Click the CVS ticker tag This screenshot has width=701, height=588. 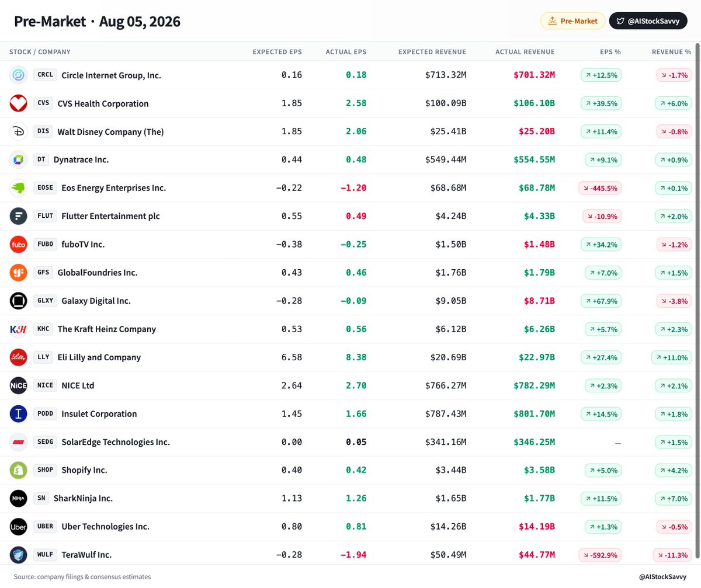[x=43, y=103]
